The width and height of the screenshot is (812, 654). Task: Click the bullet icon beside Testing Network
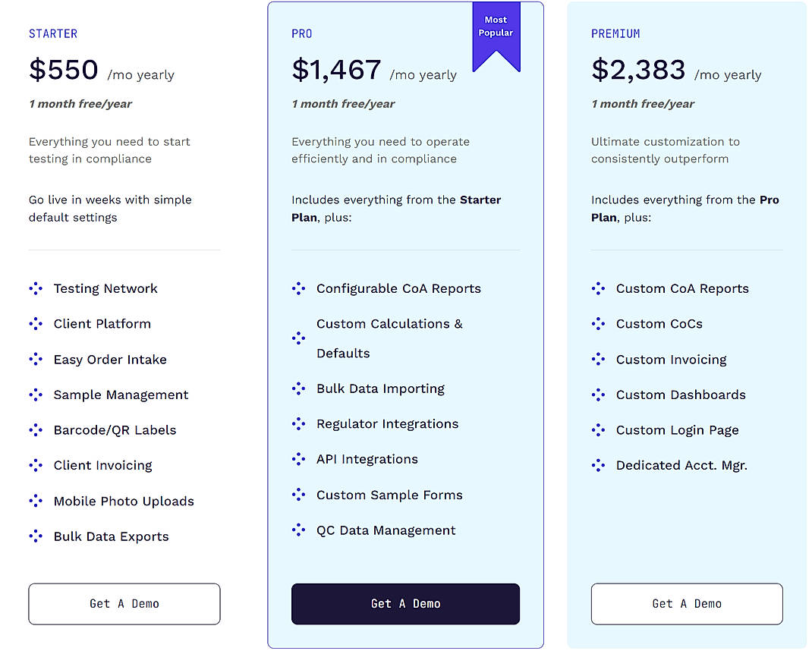tap(36, 288)
